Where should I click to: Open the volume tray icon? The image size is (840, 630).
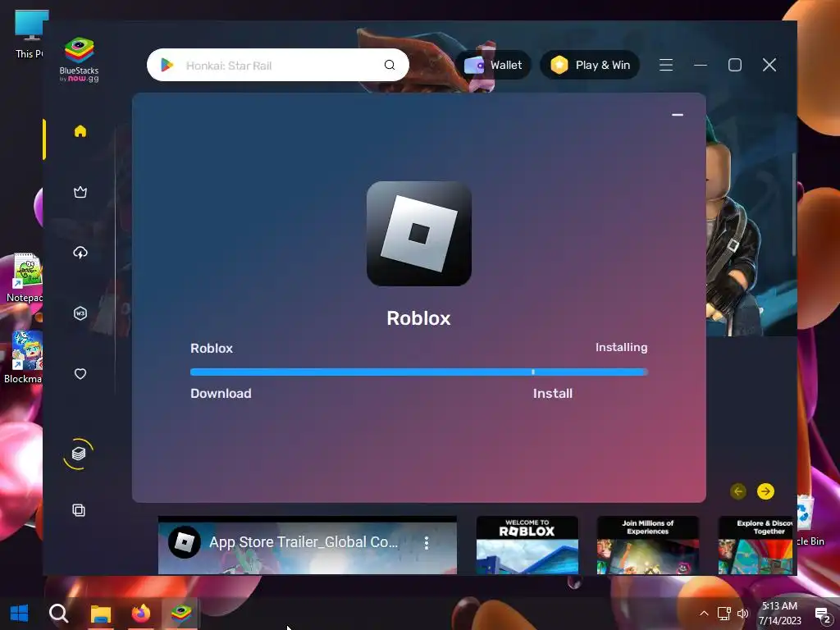click(x=742, y=614)
